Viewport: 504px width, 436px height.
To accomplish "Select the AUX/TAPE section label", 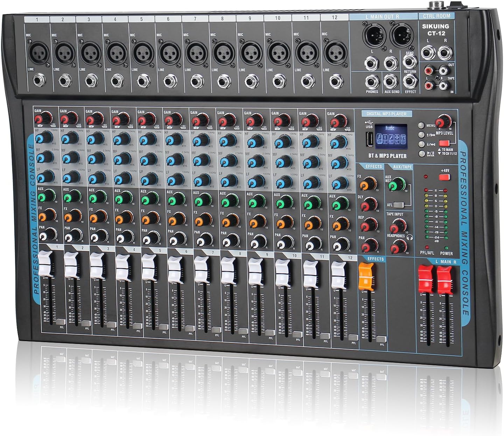I will (402, 167).
